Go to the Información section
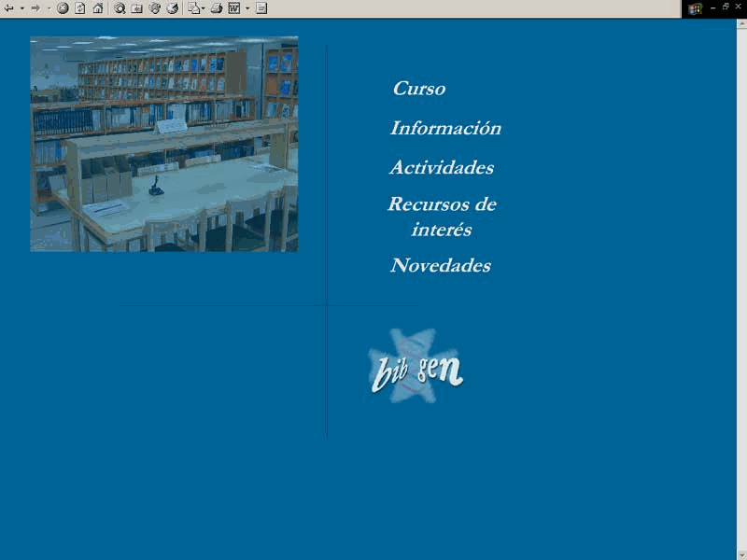 coord(445,129)
